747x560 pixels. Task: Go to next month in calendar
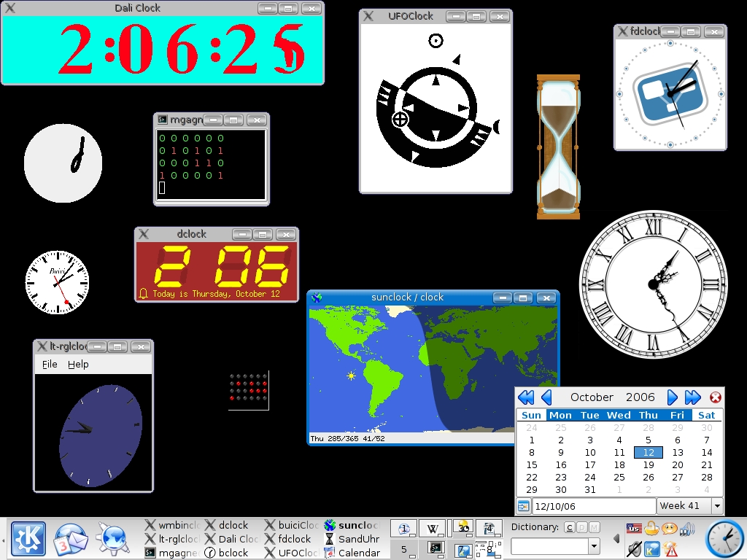[x=672, y=397]
